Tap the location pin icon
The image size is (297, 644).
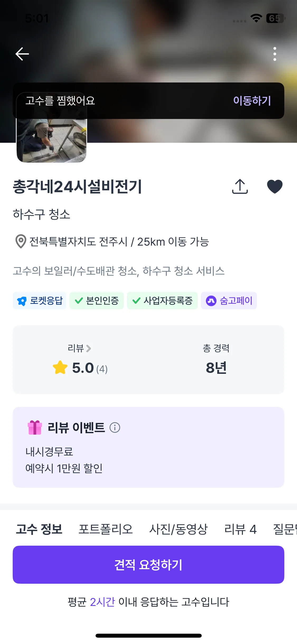pos(21,241)
